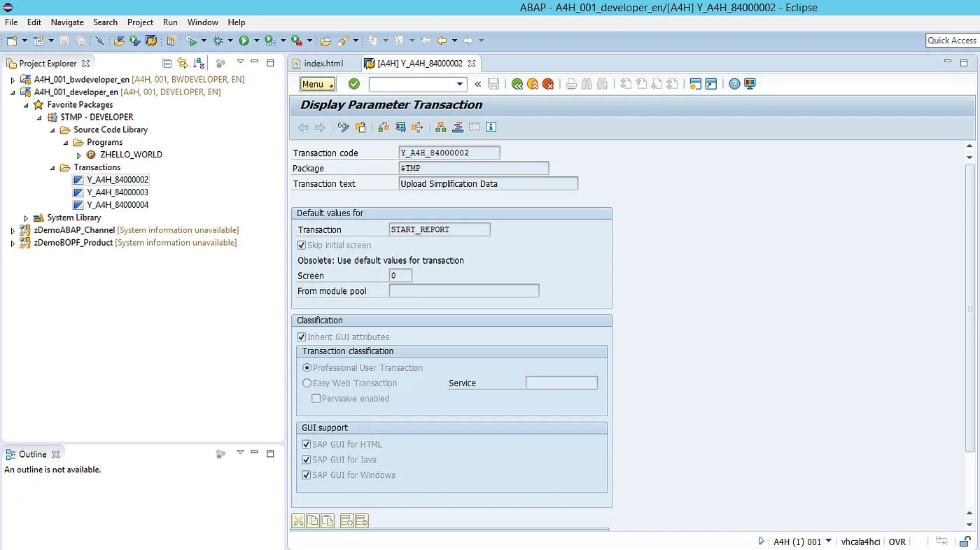The height and width of the screenshot is (550, 980).
Task: Open A4H (1) 001 status bar dropdown
Action: 829,541
